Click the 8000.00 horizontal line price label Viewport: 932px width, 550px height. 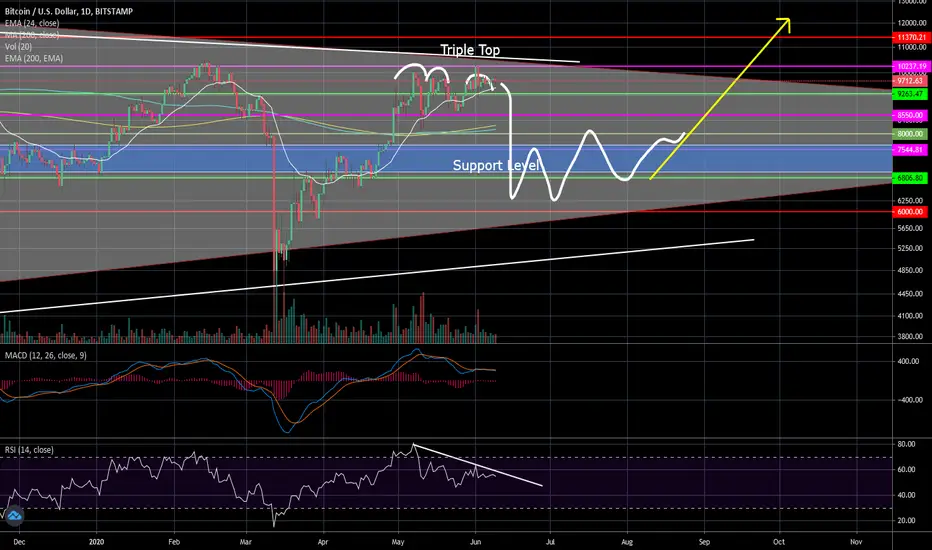point(910,134)
